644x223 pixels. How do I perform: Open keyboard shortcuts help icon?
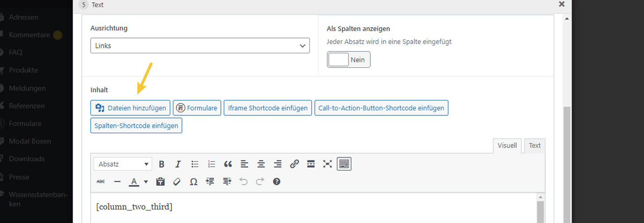tap(277, 181)
